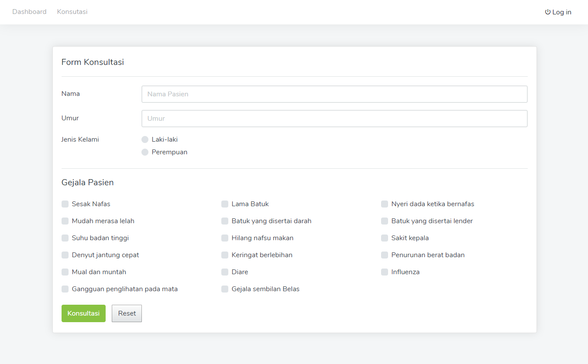This screenshot has height=364, width=588.
Task: Choose the Perempuan radio option
Action: [145, 152]
